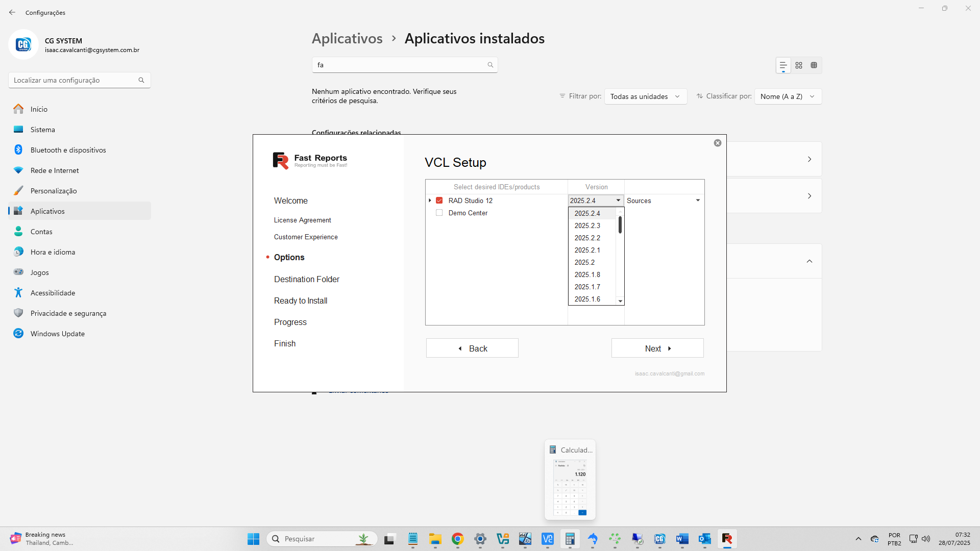Open the version 2025.2.4 combo box
The image size is (980, 551).
(596, 201)
